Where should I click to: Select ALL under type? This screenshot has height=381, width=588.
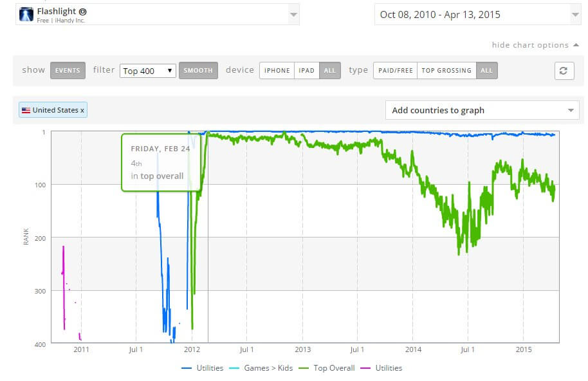click(x=486, y=71)
